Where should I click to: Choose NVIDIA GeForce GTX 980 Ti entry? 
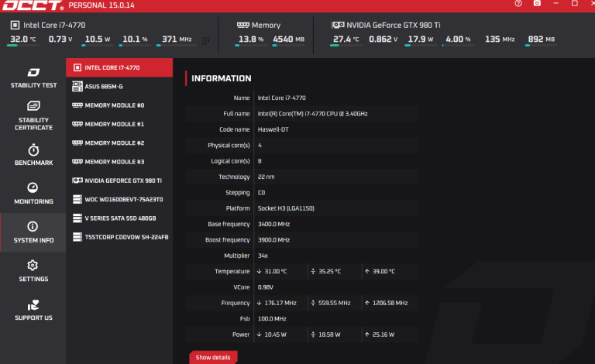pyautogui.click(x=119, y=180)
